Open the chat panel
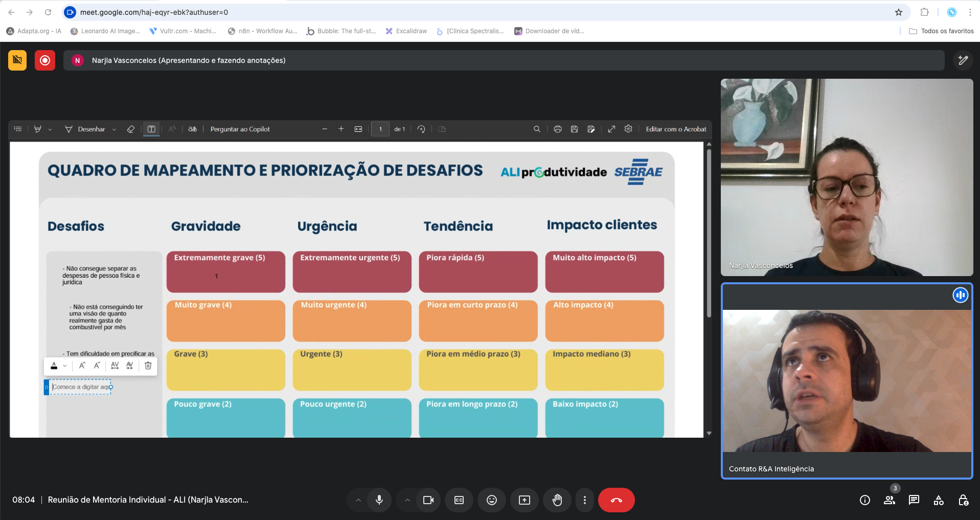 pyautogui.click(x=914, y=500)
